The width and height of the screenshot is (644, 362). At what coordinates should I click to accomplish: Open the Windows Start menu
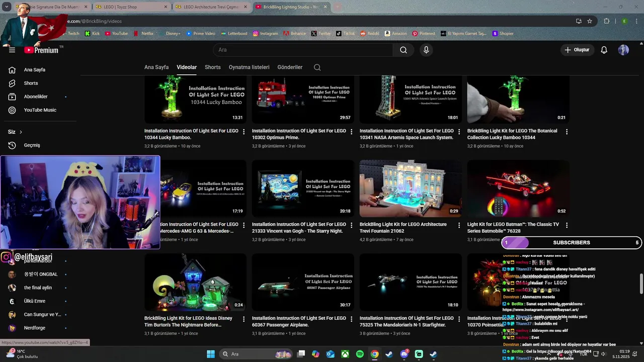point(211,354)
